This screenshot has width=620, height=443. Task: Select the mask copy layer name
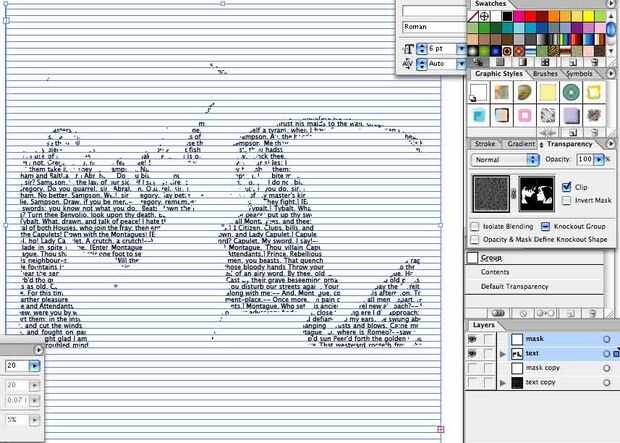coord(542,368)
